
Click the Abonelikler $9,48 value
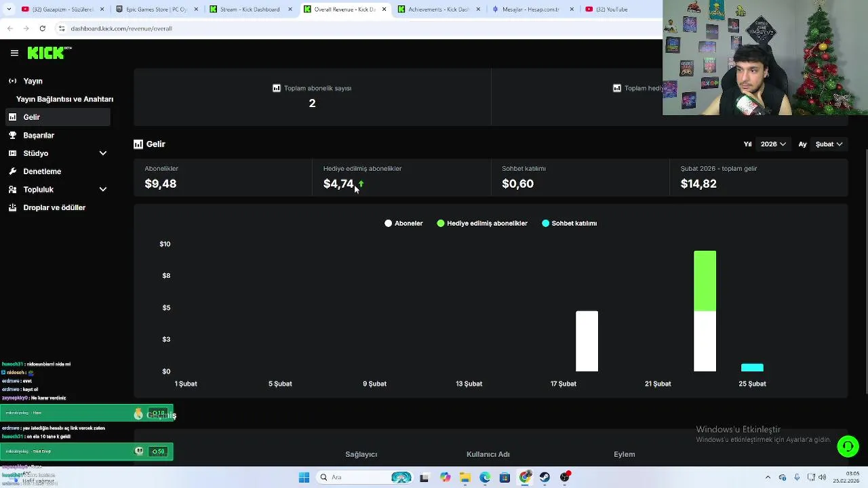click(x=161, y=184)
